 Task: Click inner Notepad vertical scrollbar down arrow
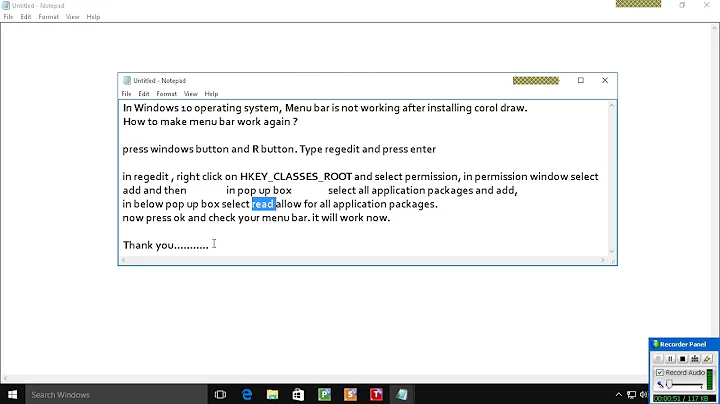(611, 251)
